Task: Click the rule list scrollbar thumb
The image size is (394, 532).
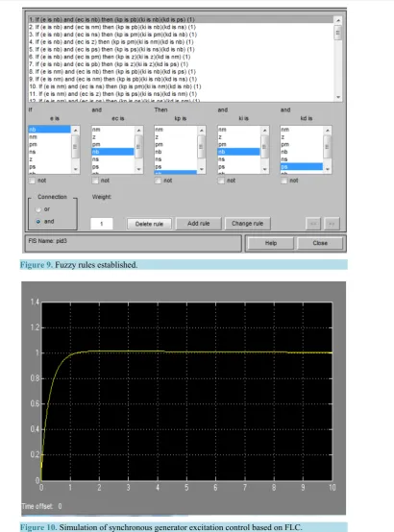Action: [338, 33]
